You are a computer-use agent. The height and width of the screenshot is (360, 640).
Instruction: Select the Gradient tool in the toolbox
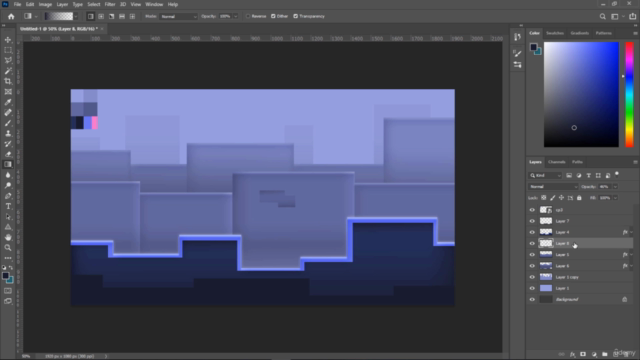click(8, 164)
